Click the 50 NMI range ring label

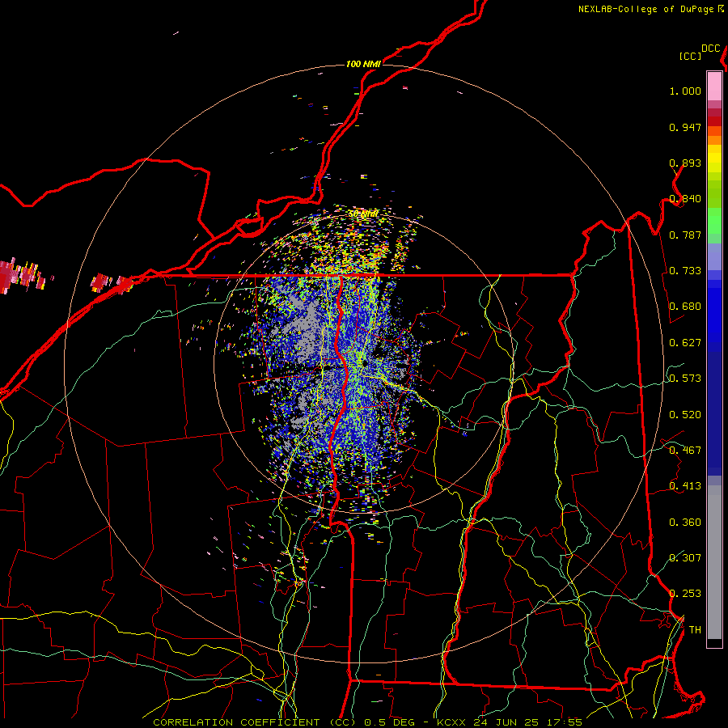point(363,214)
